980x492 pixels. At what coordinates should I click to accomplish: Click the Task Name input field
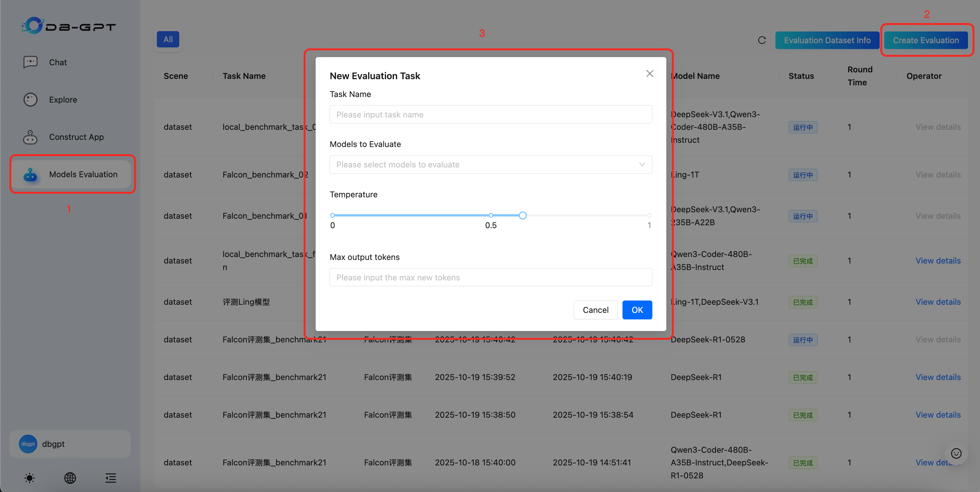pyautogui.click(x=490, y=115)
